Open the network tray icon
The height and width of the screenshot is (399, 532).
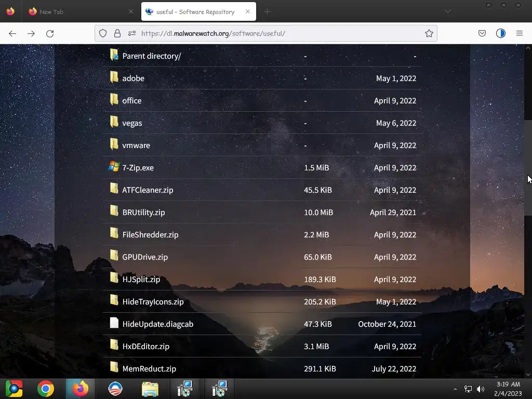(x=468, y=389)
